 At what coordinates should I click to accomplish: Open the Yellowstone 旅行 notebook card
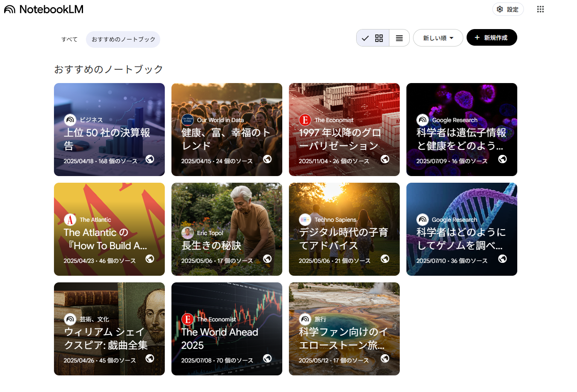[x=344, y=329]
